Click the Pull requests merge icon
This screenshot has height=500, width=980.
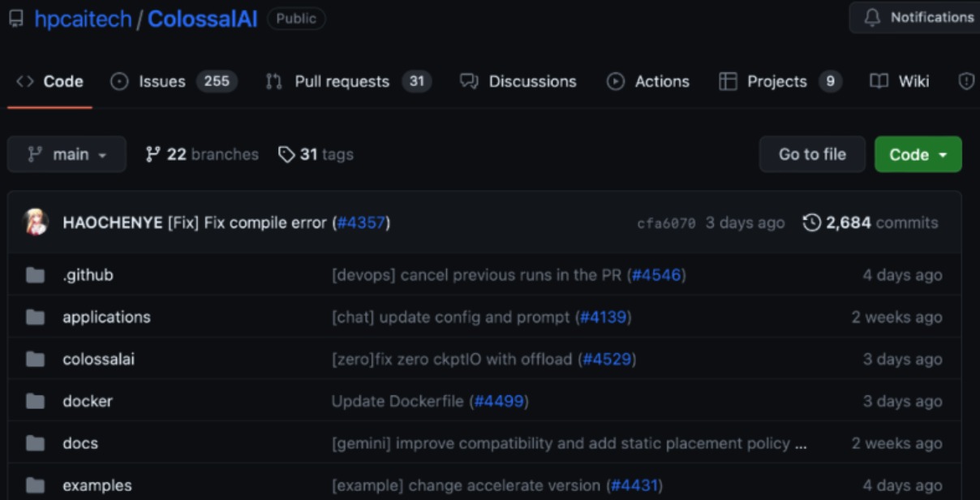(274, 81)
